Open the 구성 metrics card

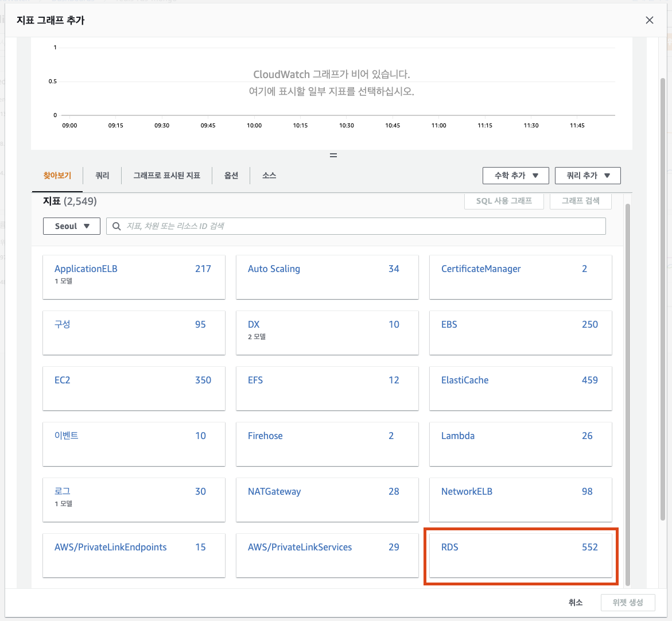point(134,332)
